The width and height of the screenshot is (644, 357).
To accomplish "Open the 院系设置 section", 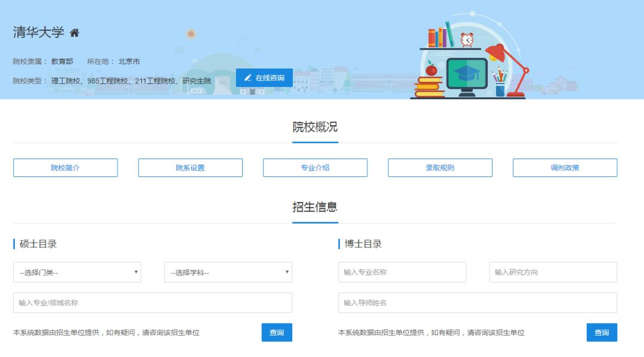I will click(190, 168).
